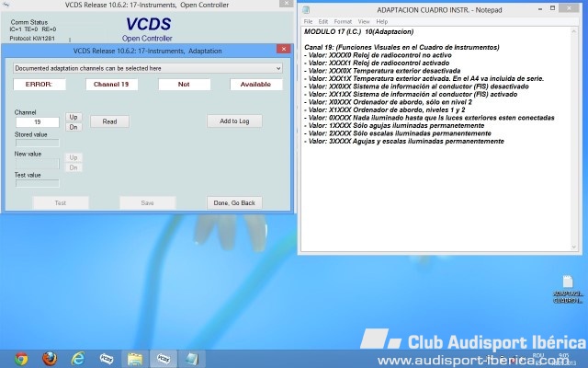Click the greyed Save button
Screen dimensions: 588x368
(147, 202)
